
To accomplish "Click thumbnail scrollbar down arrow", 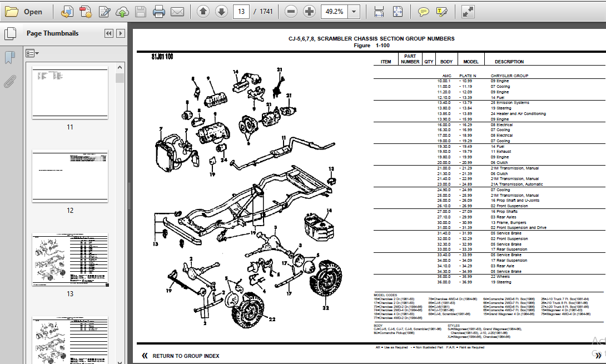I will [120, 362].
